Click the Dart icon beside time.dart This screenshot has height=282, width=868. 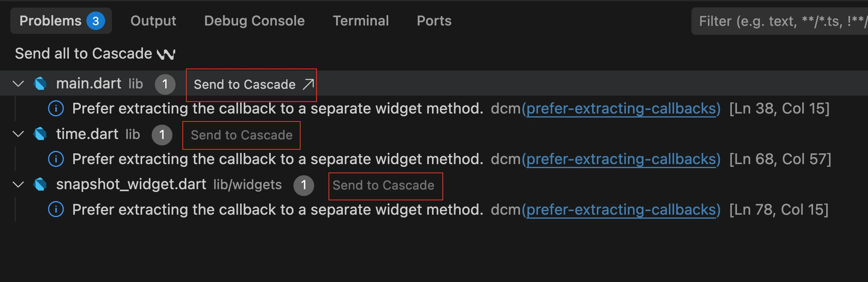click(40, 134)
